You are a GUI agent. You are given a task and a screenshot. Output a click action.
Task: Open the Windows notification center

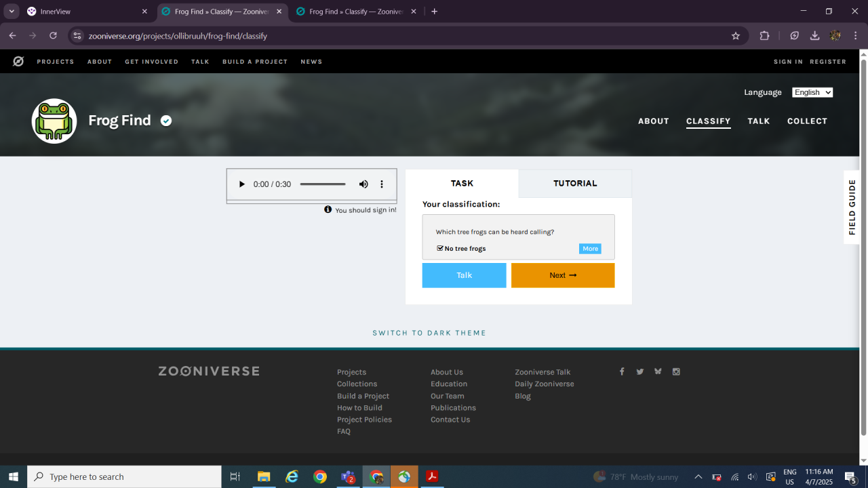[850, 476]
